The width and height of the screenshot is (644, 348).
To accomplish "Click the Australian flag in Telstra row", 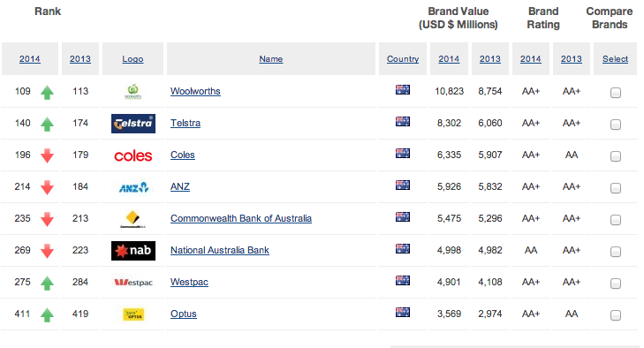I will point(403,121).
